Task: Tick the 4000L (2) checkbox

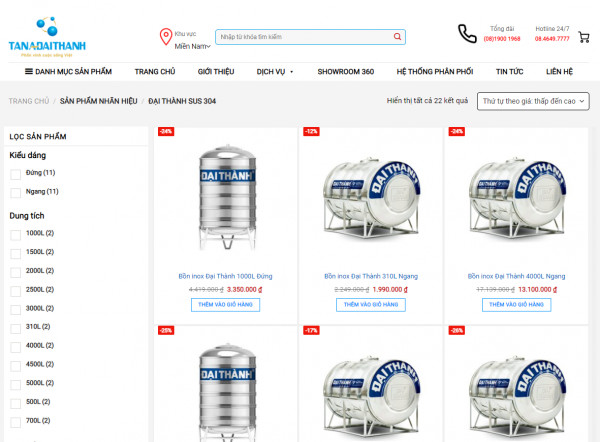Action: point(16,347)
